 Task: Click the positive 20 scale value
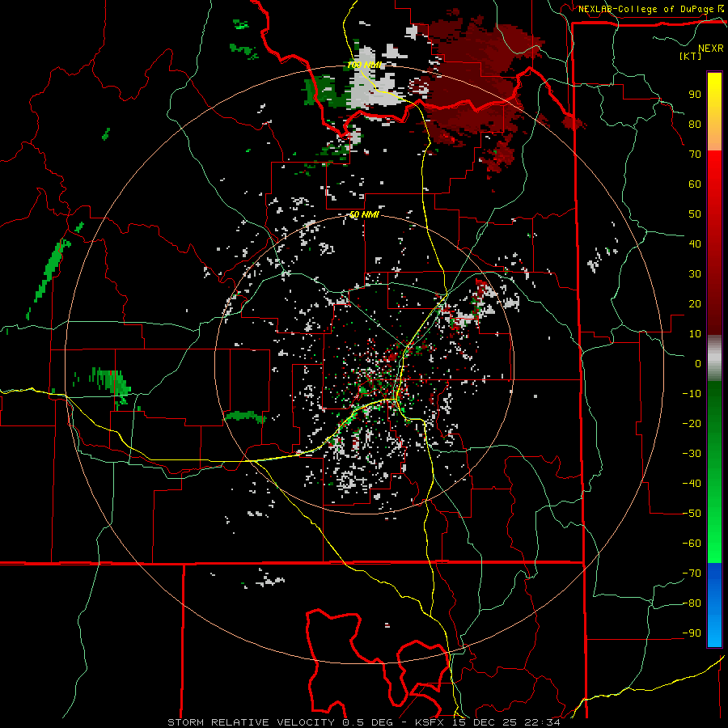click(695, 303)
